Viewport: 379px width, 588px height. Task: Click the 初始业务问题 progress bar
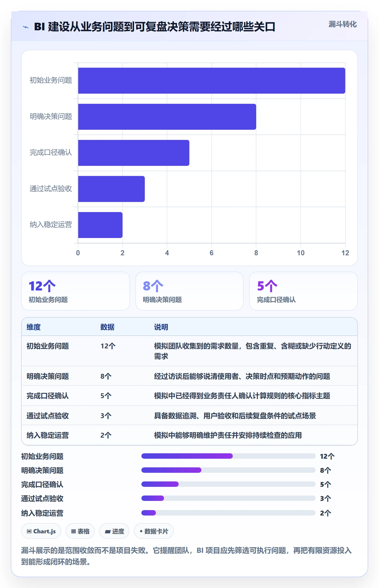228,456
